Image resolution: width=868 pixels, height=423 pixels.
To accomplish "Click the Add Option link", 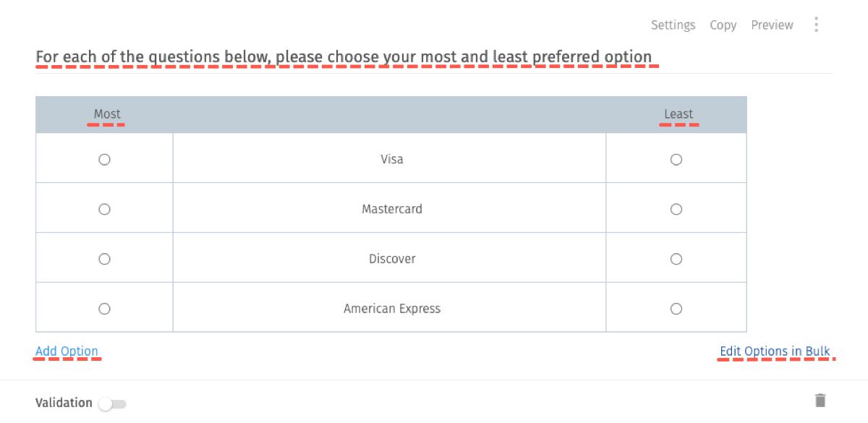I will [x=67, y=351].
